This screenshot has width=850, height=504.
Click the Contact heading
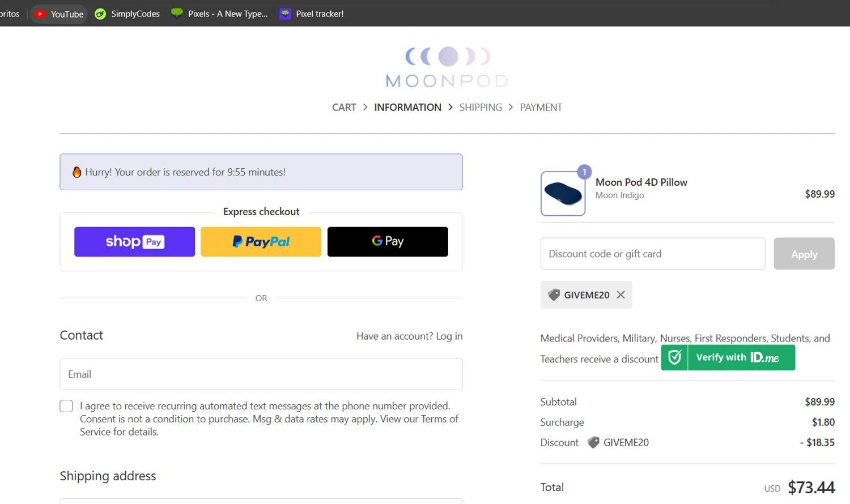coord(82,335)
